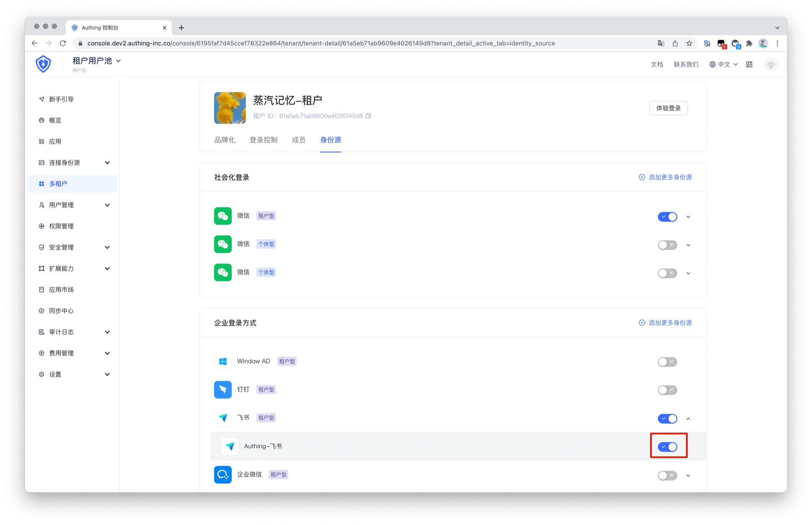This screenshot has width=812, height=525.
Task: Click the yellow flower tenant thumbnail
Action: tap(230, 108)
